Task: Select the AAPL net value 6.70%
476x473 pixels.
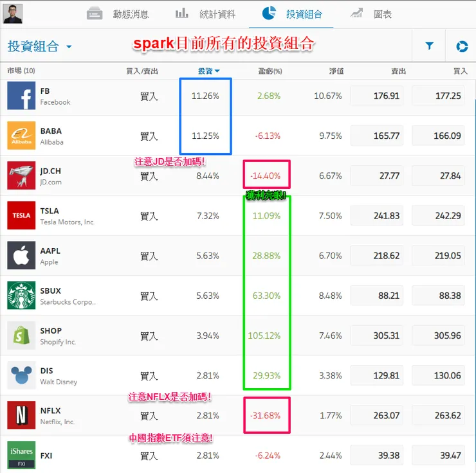Action: pos(330,256)
